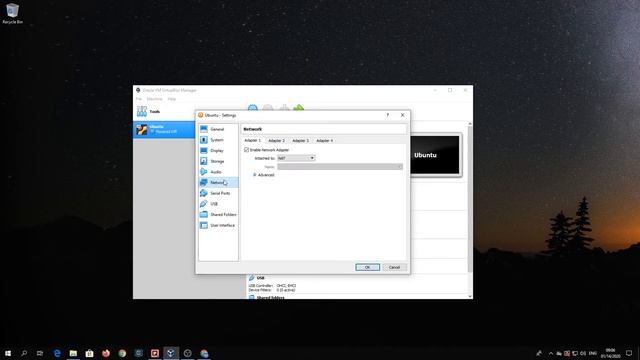Open Microsoft Store from taskbar
This screenshot has width=640, height=360.
(x=89, y=353)
